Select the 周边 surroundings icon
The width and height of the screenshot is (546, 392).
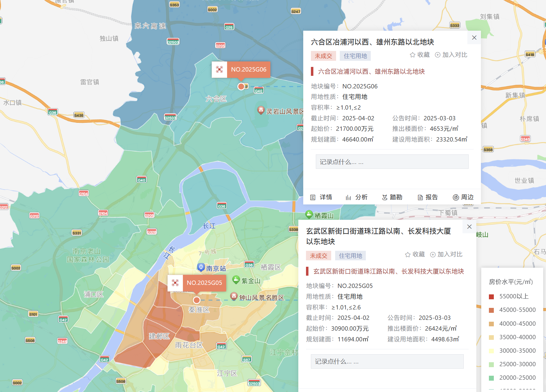[x=463, y=197]
